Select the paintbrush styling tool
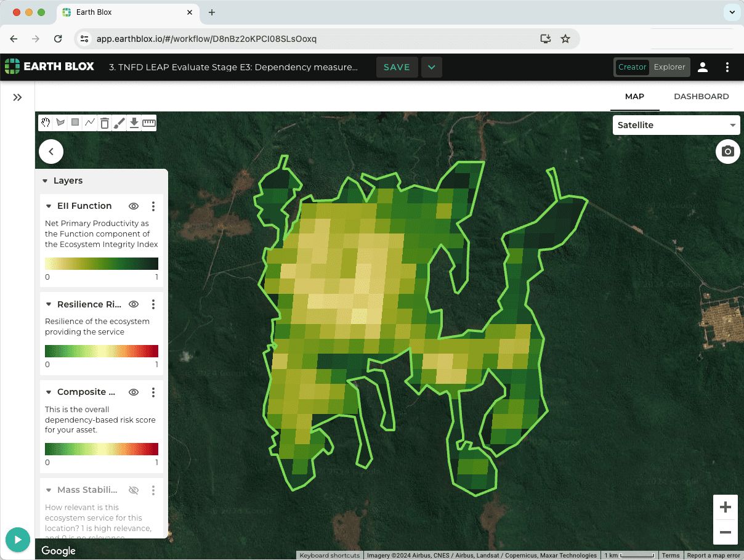Image resolution: width=744 pixels, height=560 pixels. click(x=119, y=122)
